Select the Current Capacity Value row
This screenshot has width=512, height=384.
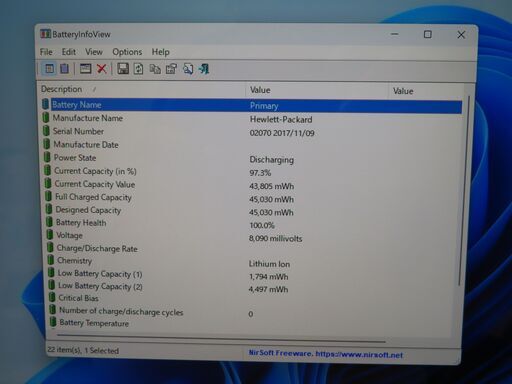252,185
